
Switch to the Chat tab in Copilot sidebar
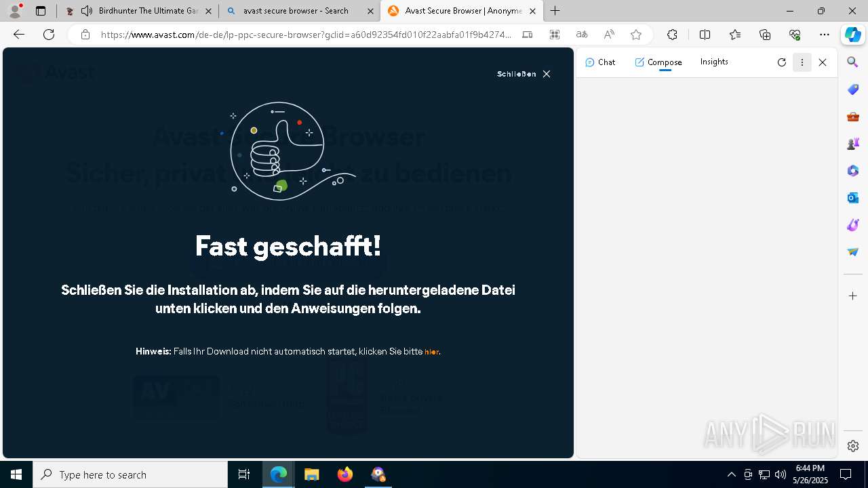click(600, 62)
